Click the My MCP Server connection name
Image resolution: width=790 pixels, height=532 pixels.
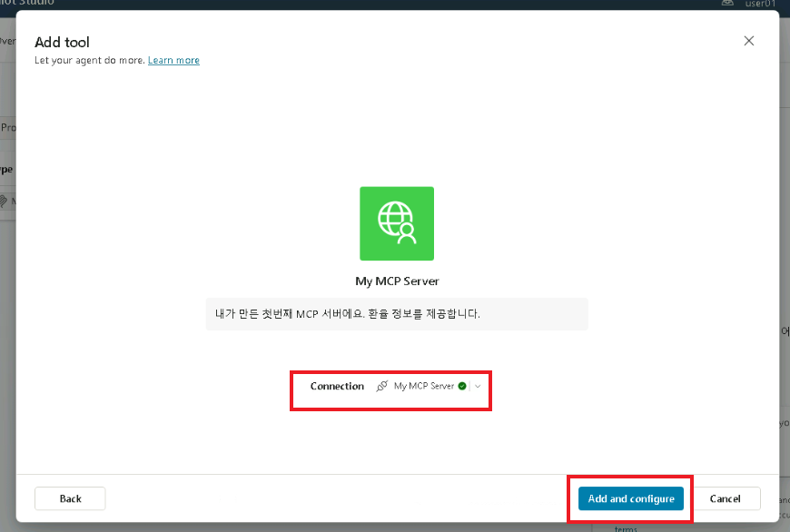(x=424, y=387)
